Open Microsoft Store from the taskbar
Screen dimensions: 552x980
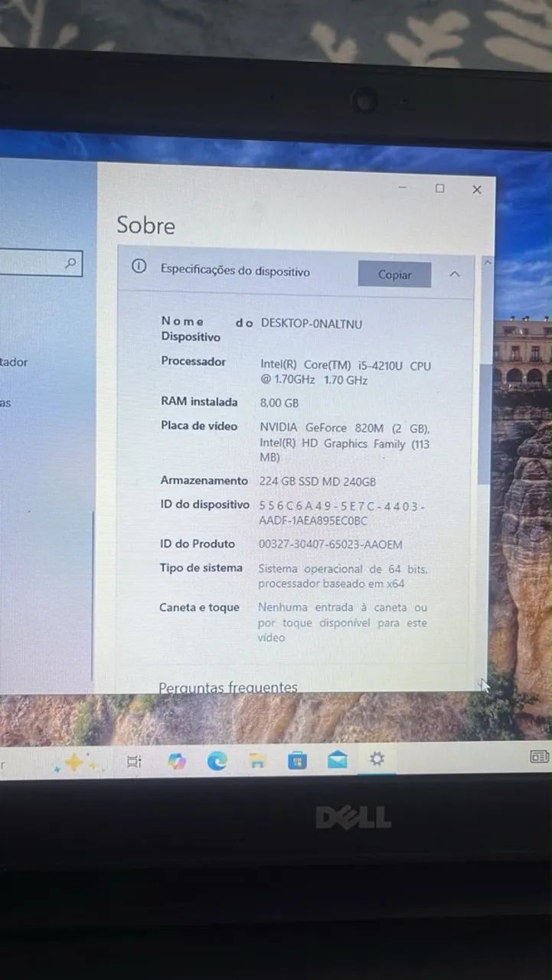[297, 760]
